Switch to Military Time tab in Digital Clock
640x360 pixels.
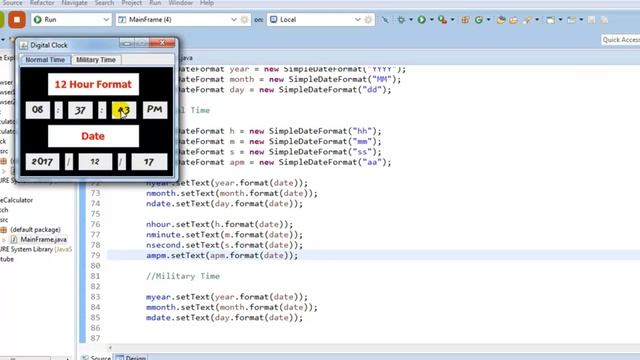(96, 60)
